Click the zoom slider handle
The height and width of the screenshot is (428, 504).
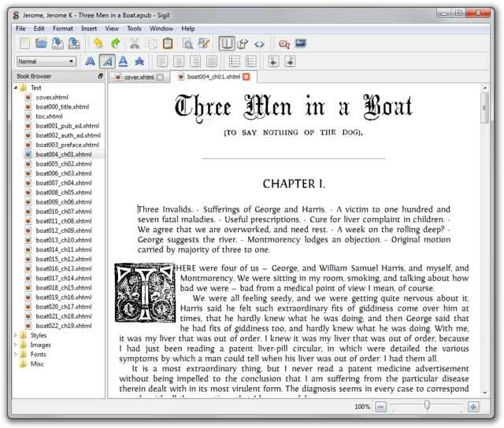point(427,406)
